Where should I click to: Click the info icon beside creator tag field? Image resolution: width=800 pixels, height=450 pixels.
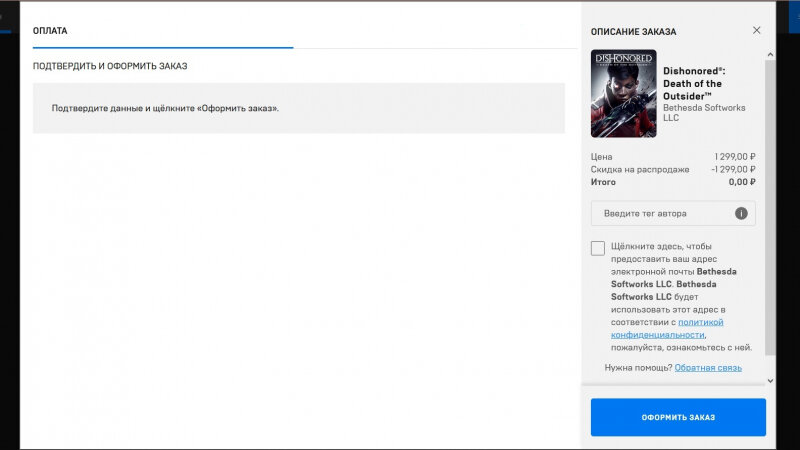741,213
